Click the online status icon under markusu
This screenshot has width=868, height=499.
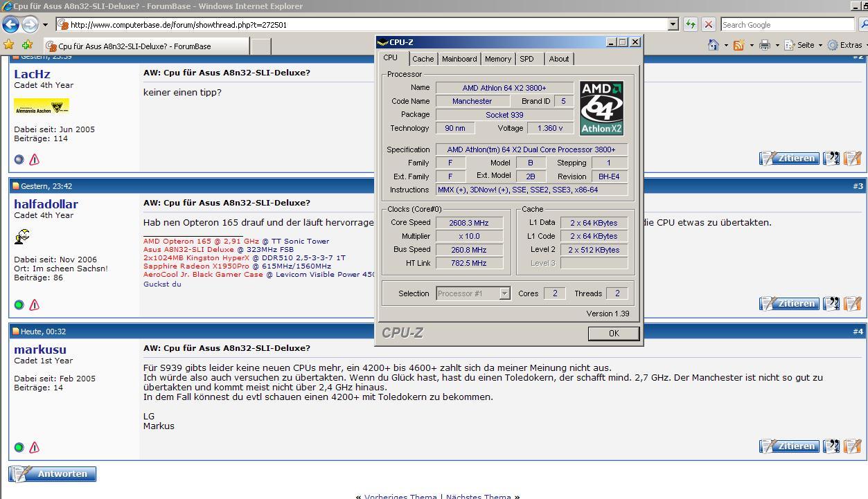point(19,447)
